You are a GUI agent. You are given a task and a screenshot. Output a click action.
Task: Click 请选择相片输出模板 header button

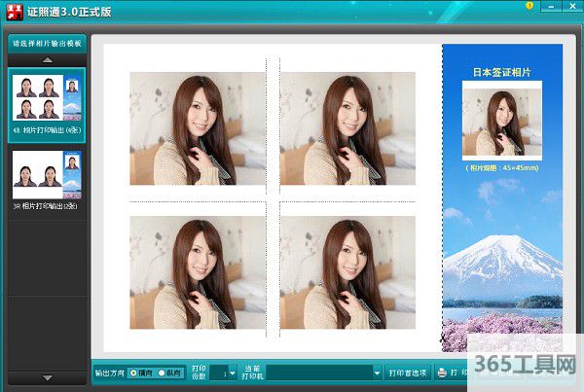(48, 45)
